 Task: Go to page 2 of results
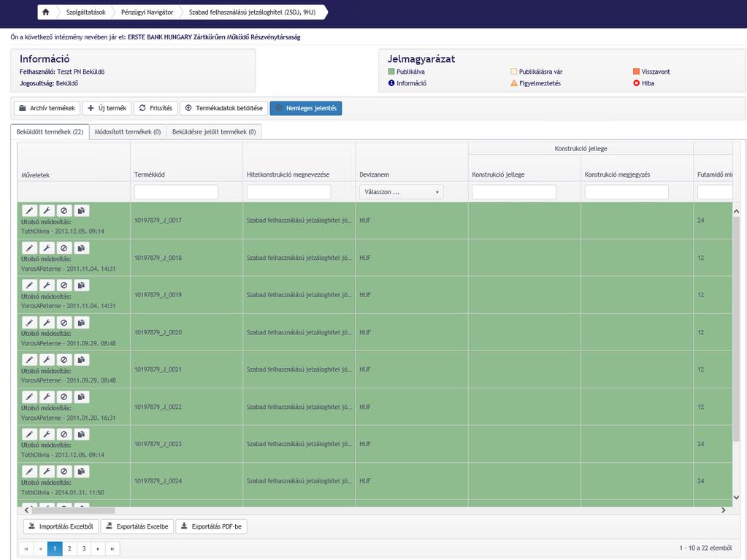tap(69, 548)
